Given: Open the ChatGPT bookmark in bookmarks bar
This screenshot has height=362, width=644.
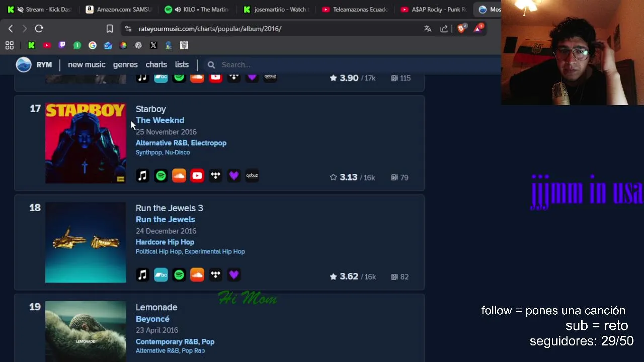Looking at the screenshot, I should coord(138,45).
